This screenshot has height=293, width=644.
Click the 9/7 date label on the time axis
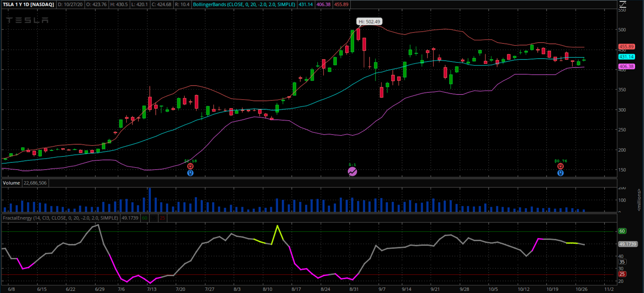pos(382,289)
